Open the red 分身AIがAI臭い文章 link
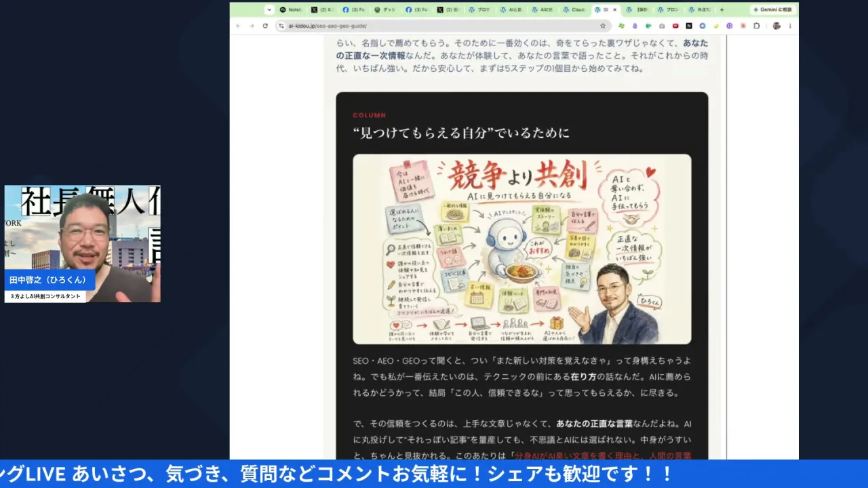 tap(602, 455)
